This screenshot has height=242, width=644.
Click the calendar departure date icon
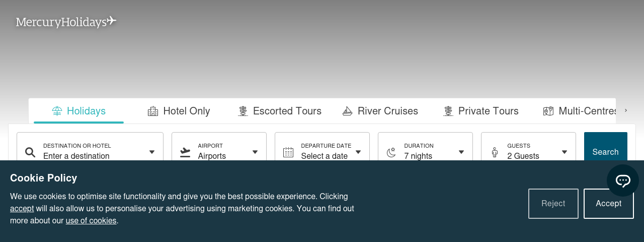tap(288, 152)
